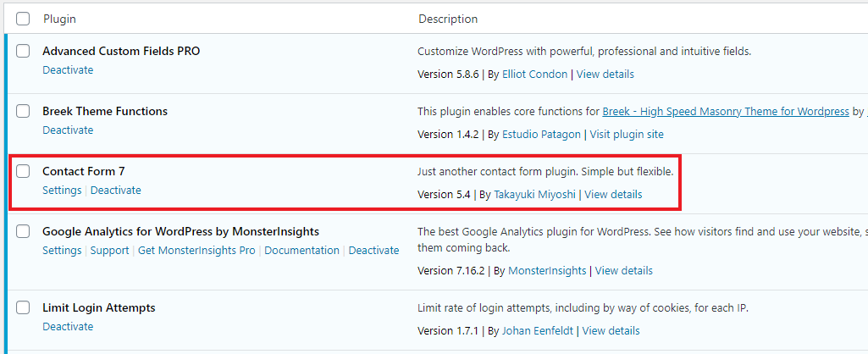868x354 pixels.
Task: Deactivate the Breek Theme Functions plugin
Action: coord(68,130)
